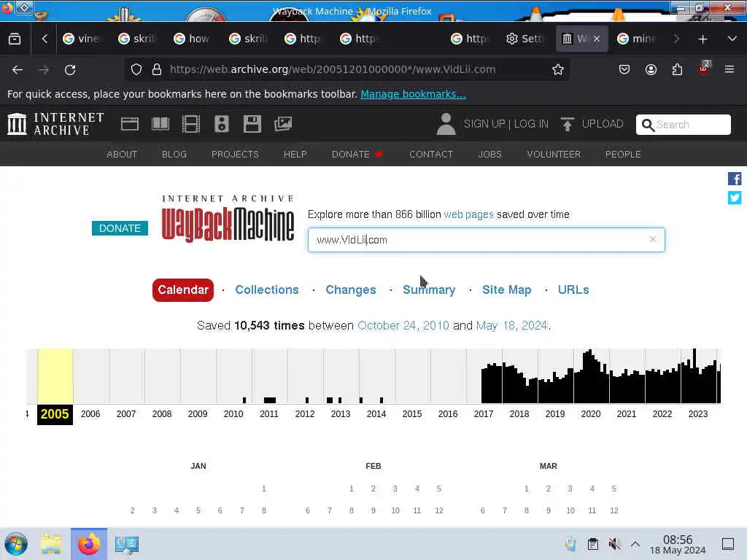The height and width of the screenshot is (560, 747).
Task: Select the Collections view
Action: click(x=267, y=289)
